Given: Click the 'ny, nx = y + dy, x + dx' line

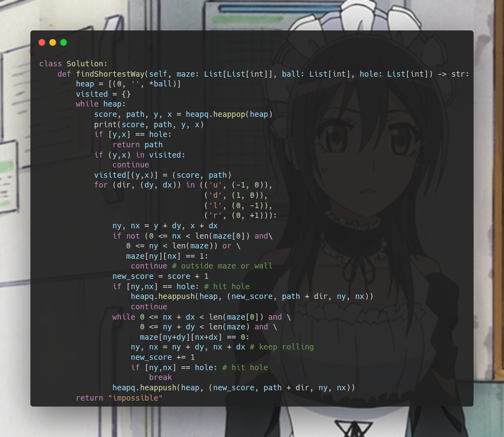Looking at the screenshot, I should point(165,226).
